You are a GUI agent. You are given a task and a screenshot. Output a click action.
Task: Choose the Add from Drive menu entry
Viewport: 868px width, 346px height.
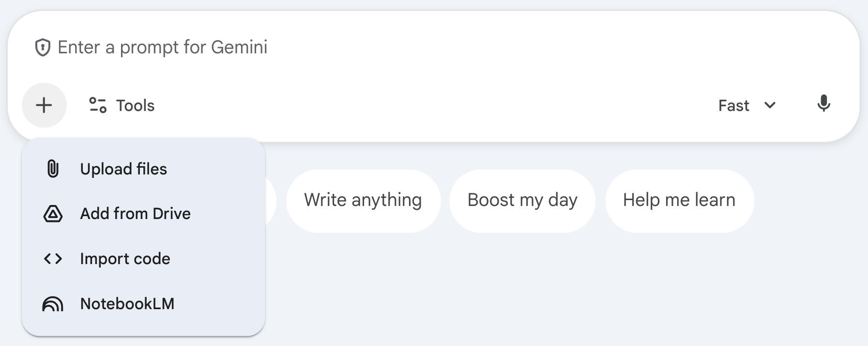135,214
